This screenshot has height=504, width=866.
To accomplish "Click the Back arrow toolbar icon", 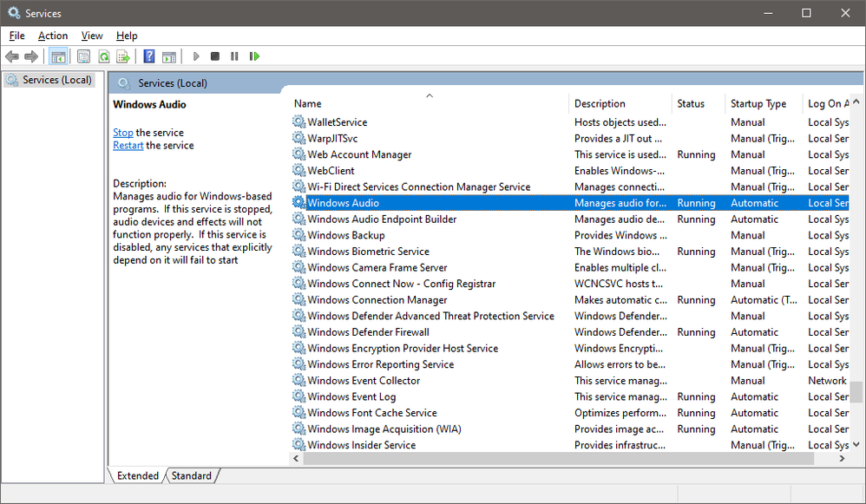I will [11, 56].
